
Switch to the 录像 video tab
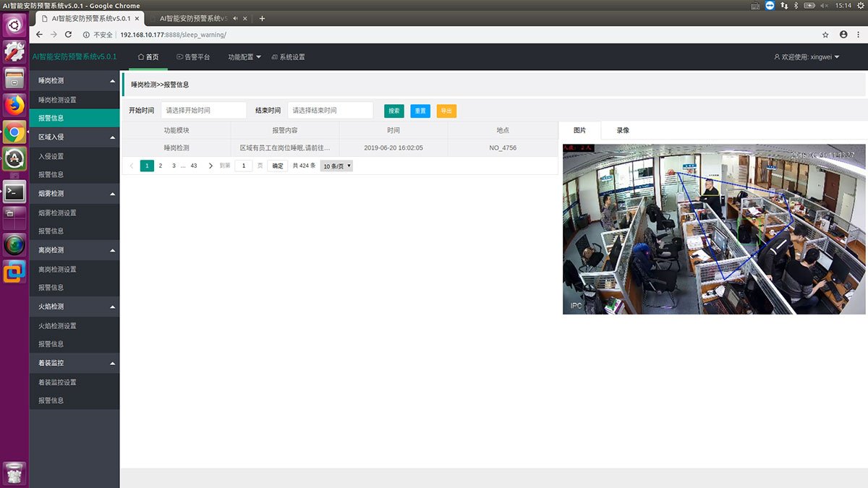click(x=623, y=130)
